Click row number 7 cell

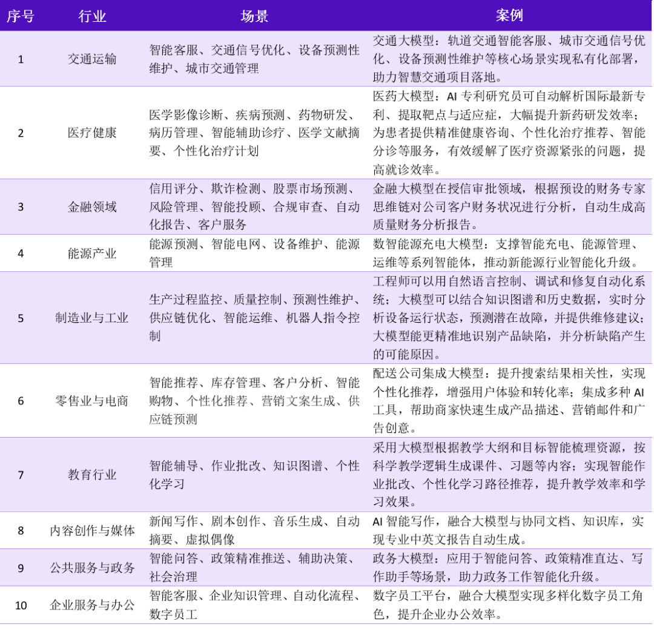(21, 475)
